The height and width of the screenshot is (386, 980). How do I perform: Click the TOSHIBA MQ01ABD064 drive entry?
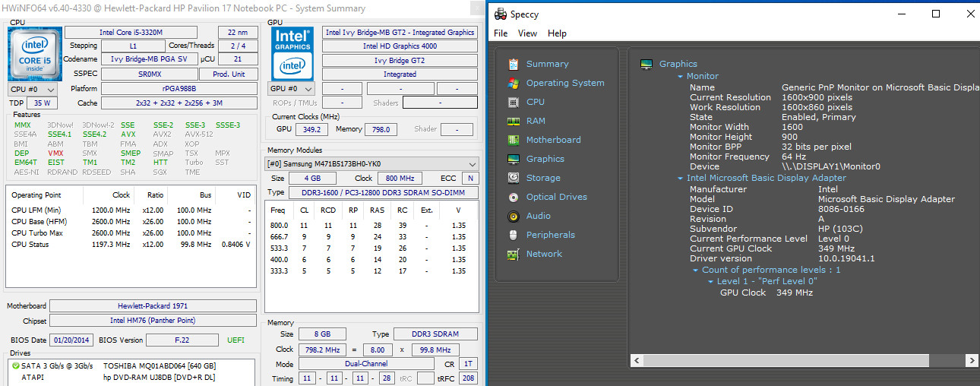click(160, 365)
